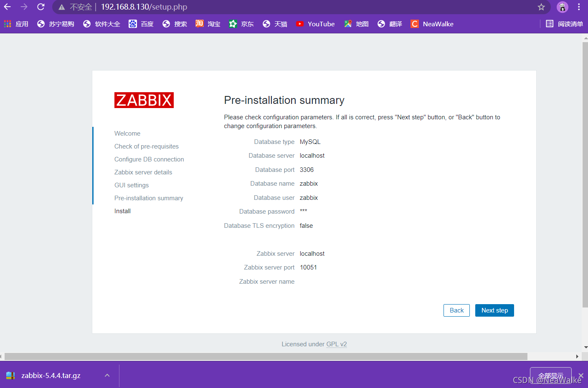Open the 阅读清单 reading list
588x388 pixels.
(565, 24)
